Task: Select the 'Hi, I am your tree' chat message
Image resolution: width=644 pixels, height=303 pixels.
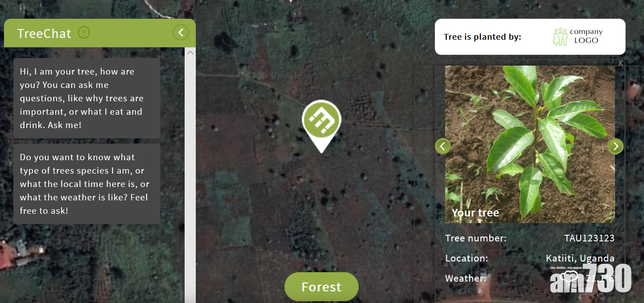Action: [87, 98]
